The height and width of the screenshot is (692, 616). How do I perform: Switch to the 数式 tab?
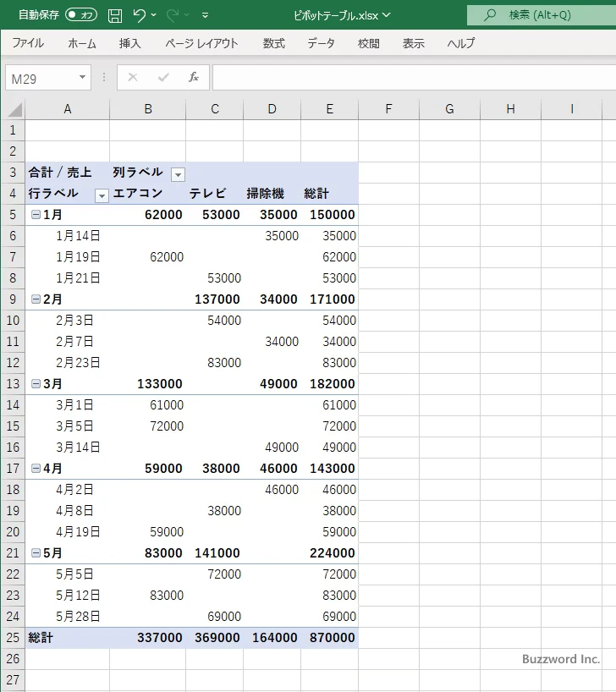tap(274, 43)
